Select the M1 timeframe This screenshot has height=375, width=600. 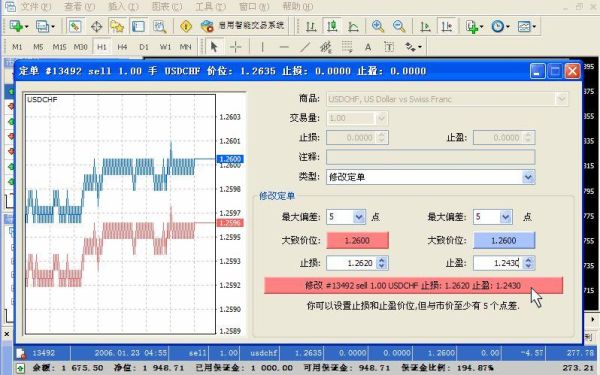point(17,47)
